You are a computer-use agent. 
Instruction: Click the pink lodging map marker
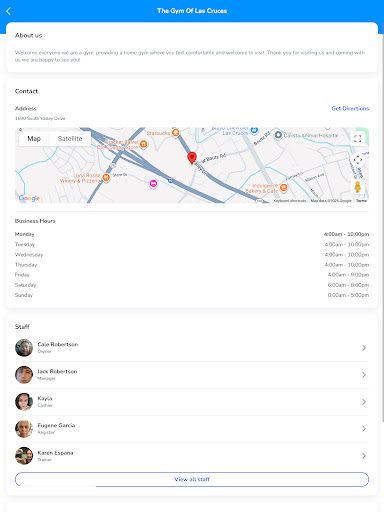(x=153, y=183)
